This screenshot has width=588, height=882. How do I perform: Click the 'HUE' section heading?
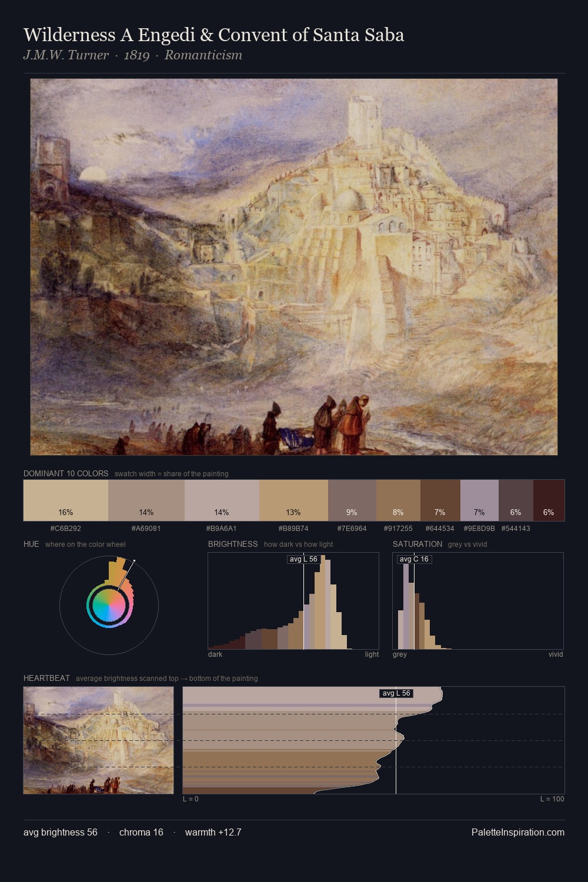[31, 544]
